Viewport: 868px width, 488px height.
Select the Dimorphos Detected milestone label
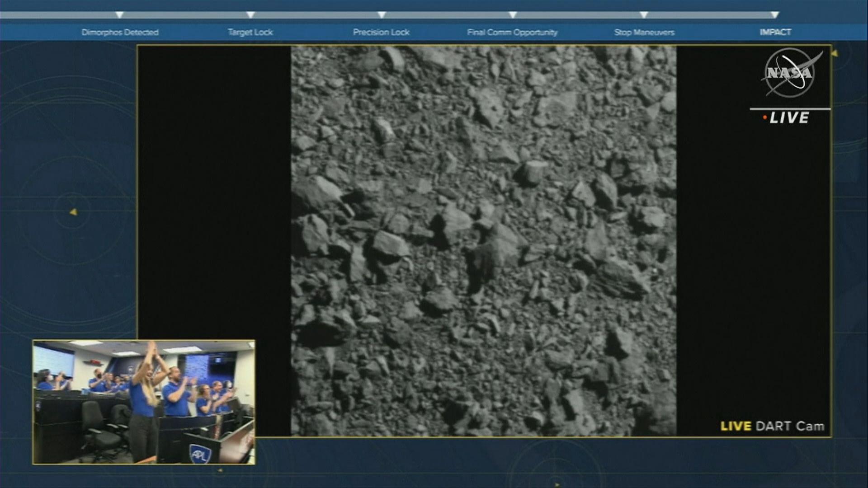coord(120,32)
